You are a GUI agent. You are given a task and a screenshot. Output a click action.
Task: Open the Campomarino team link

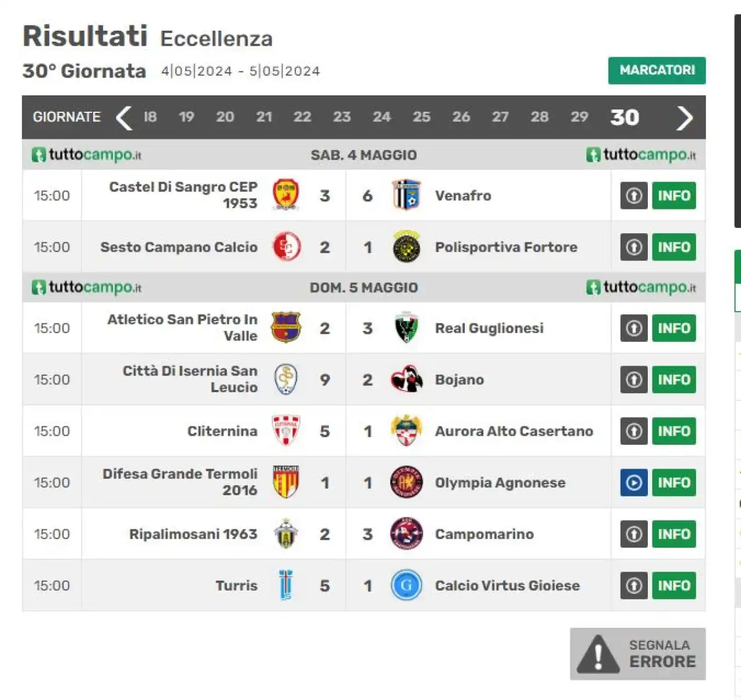point(484,534)
